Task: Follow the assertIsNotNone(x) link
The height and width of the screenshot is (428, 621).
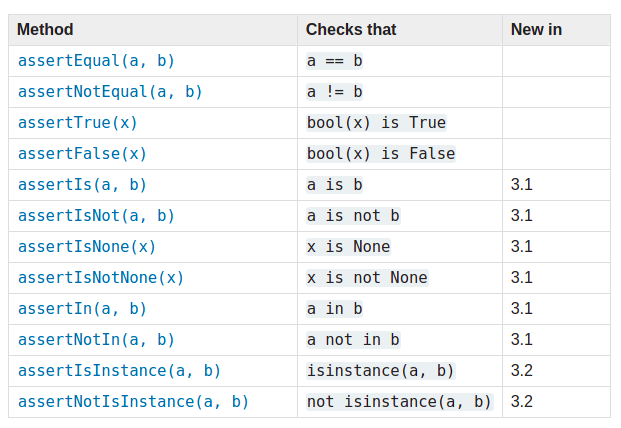Action: pos(101,278)
